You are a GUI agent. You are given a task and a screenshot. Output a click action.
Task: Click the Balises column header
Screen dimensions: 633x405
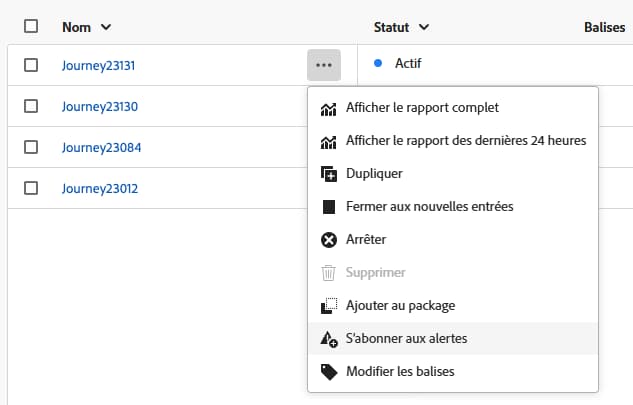tap(603, 27)
